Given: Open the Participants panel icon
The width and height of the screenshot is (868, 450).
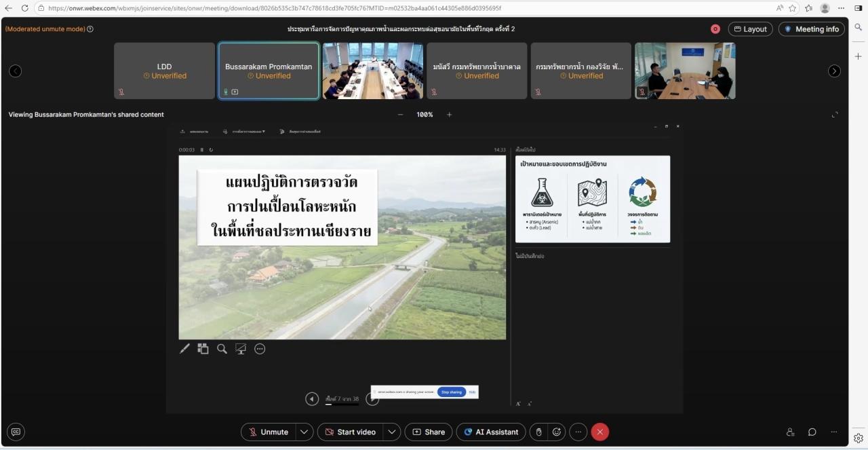Looking at the screenshot, I should (790, 432).
